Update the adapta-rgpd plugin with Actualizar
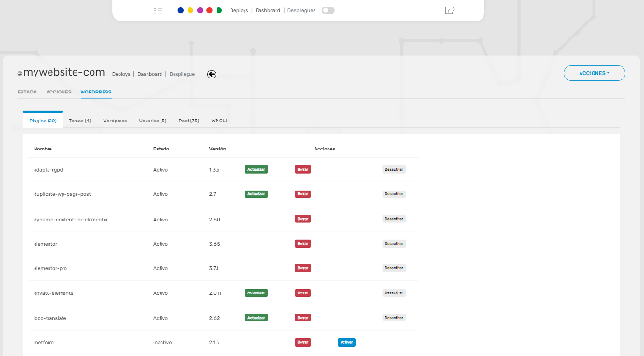Image resolution: width=644 pixels, height=356 pixels. point(257,169)
